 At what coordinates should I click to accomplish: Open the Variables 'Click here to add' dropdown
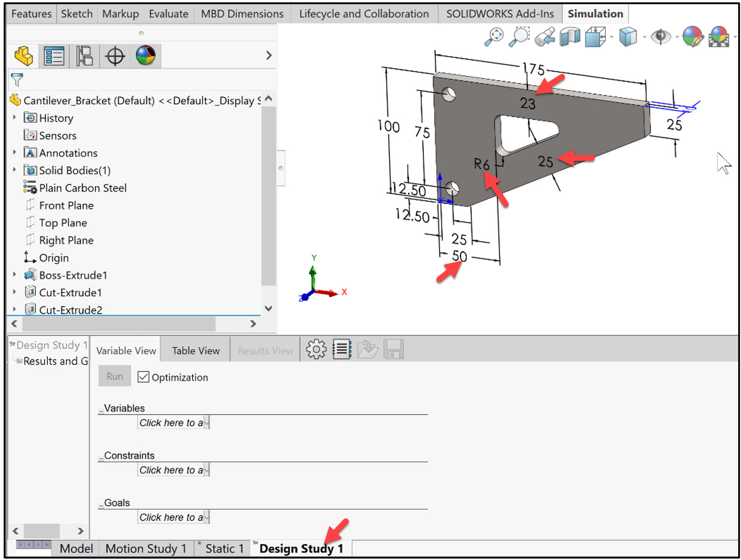(173, 423)
